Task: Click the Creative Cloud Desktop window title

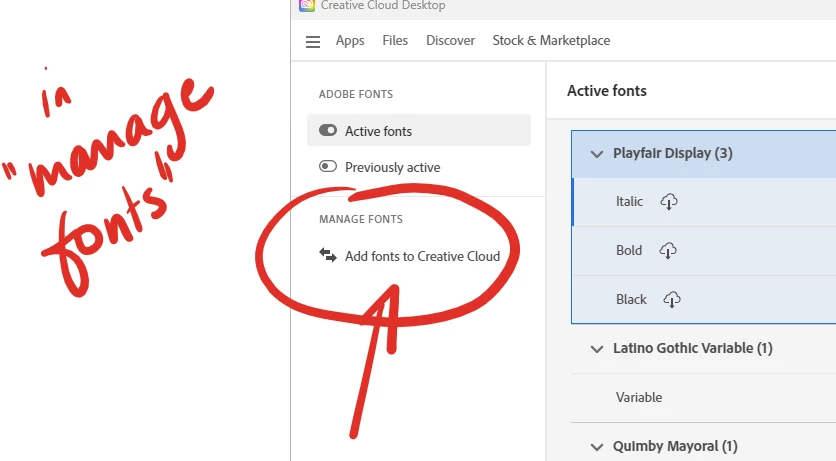Action: point(383,5)
